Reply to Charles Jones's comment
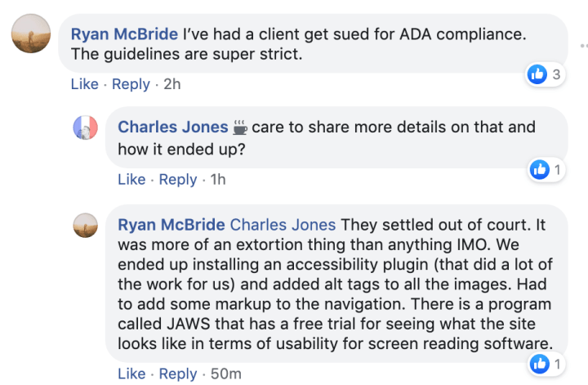Viewport: 588px width, 385px height. click(178, 179)
